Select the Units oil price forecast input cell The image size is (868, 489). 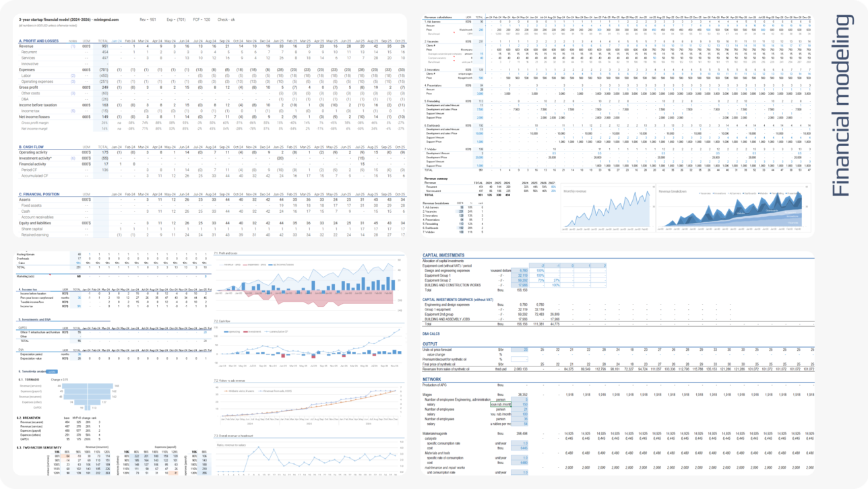pyautogui.click(x=520, y=350)
